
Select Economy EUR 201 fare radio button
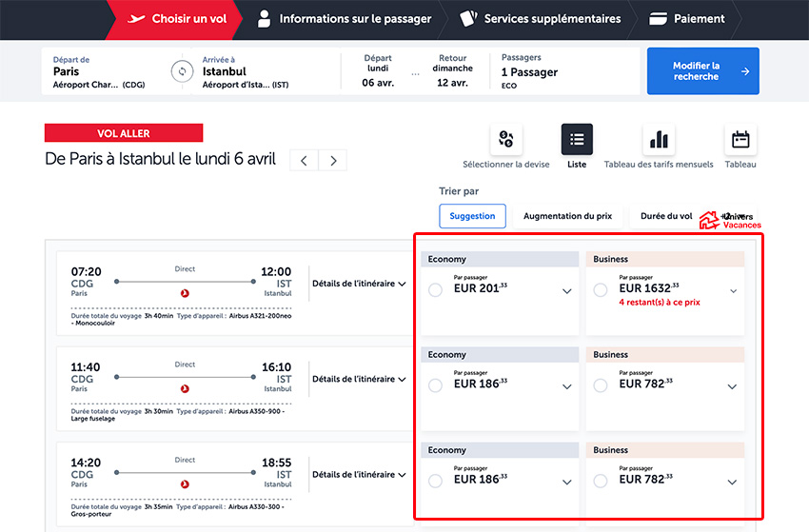point(436,290)
